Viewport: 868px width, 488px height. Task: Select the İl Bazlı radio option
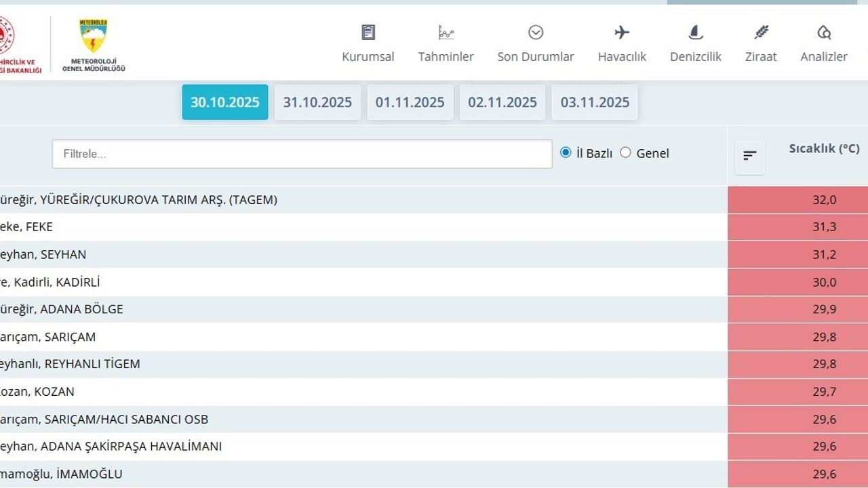tap(566, 152)
